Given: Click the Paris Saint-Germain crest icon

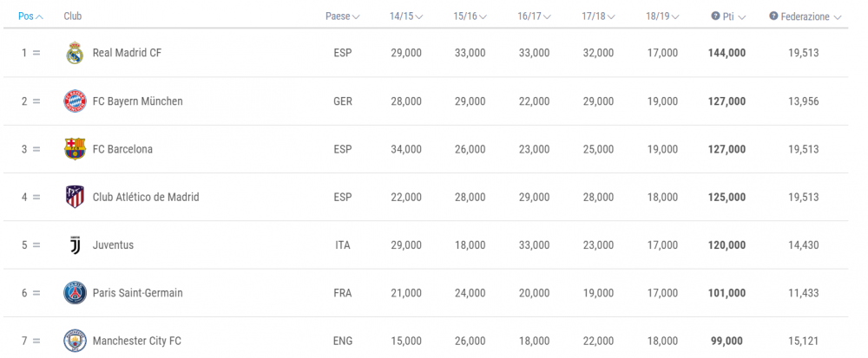Looking at the screenshot, I should (x=75, y=293).
